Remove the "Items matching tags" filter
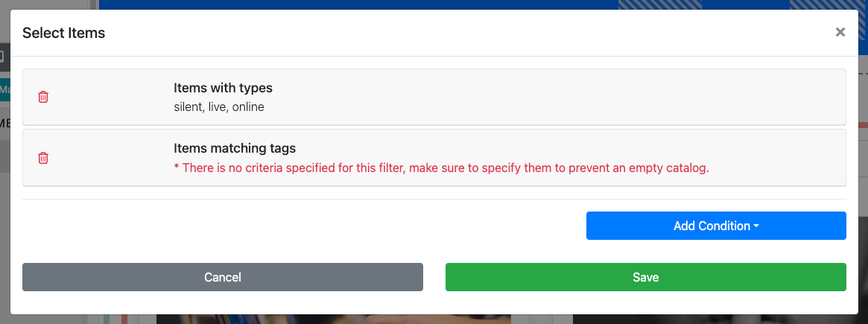 coord(43,158)
